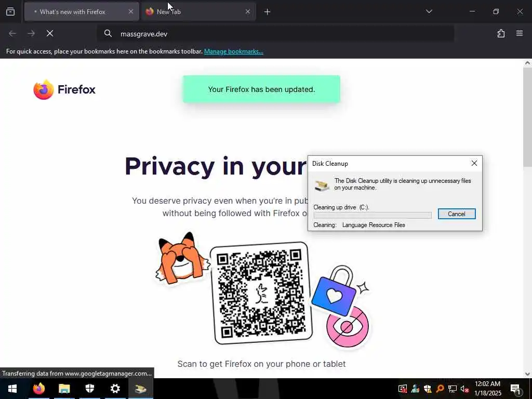This screenshot has width=532, height=399.
Task: Click 'Privacy in your' page heading
Action: coord(216,166)
